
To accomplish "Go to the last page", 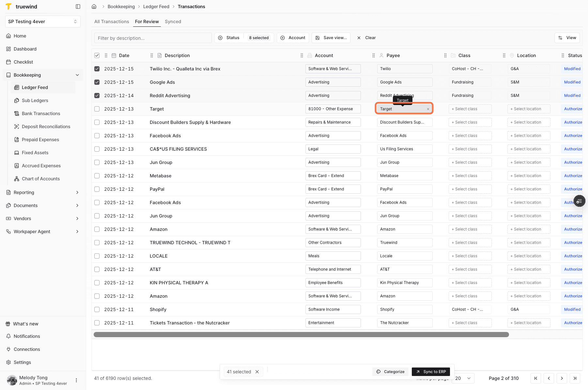I will (x=575, y=378).
